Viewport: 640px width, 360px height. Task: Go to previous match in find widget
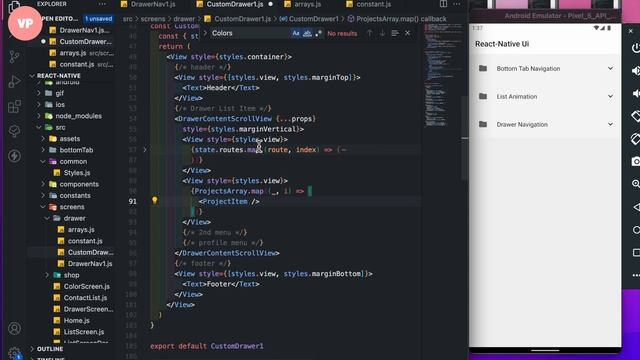tap(369, 33)
